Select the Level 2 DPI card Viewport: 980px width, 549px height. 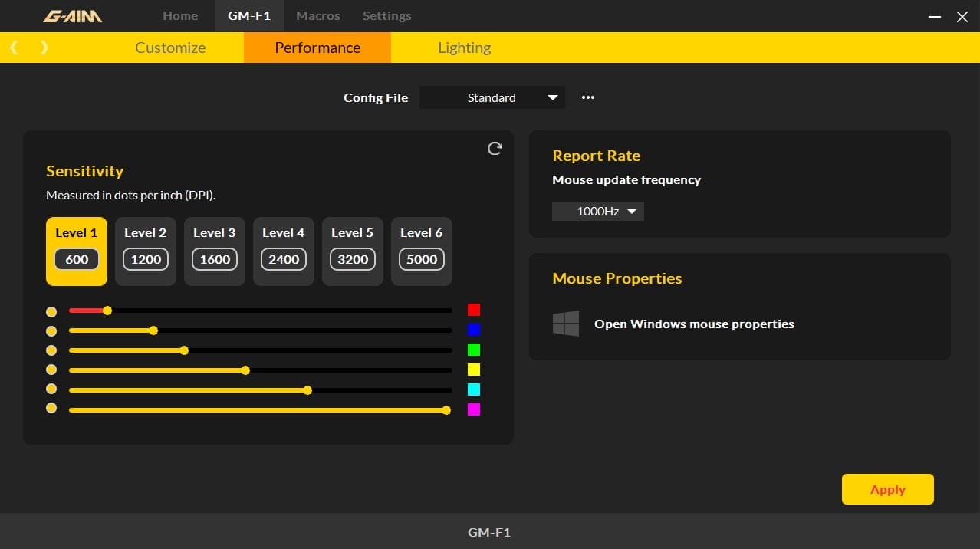tap(146, 251)
